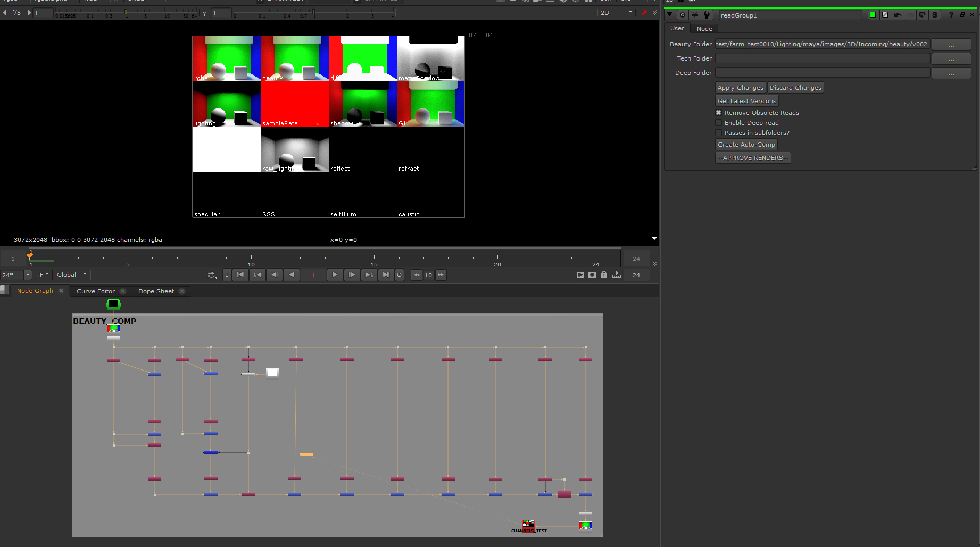Click the revert icon in the readGroup1 header
The image size is (980, 547).
pos(923,15)
